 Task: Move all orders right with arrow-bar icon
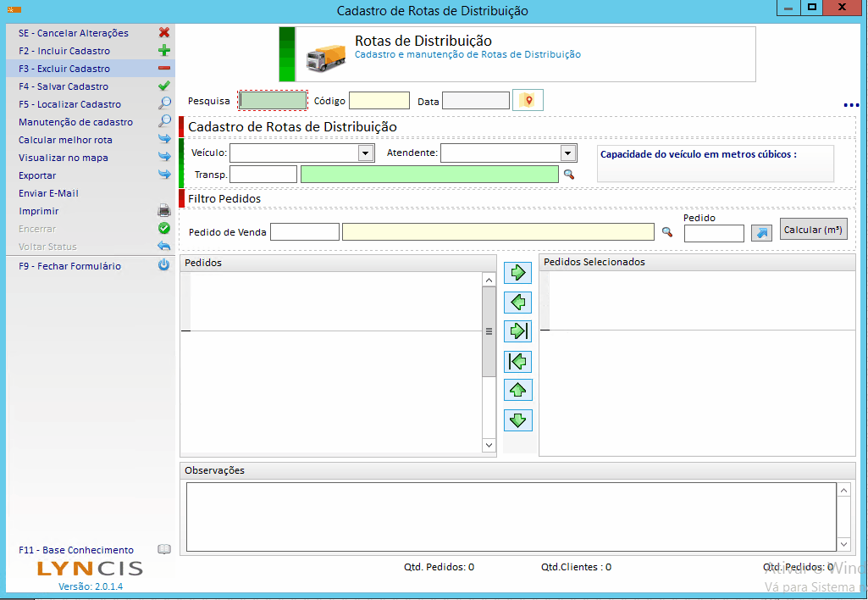click(x=517, y=331)
